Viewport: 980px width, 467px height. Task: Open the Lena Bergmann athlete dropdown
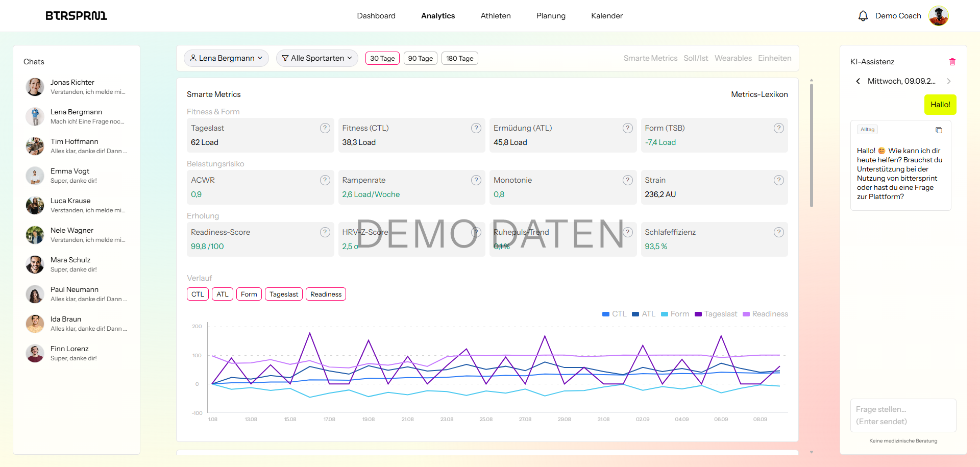(x=226, y=58)
